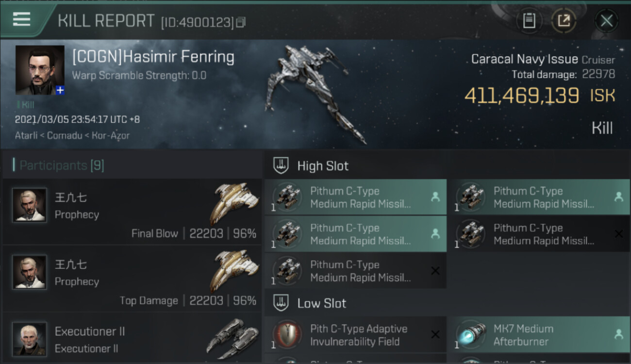Open Executioner II participant portrait

pyautogui.click(x=30, y=338)
